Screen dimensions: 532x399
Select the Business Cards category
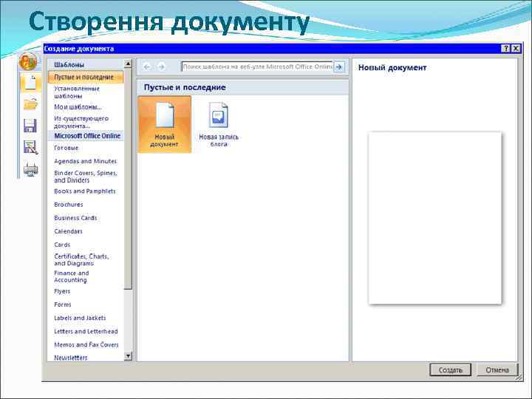coord(75,218)
